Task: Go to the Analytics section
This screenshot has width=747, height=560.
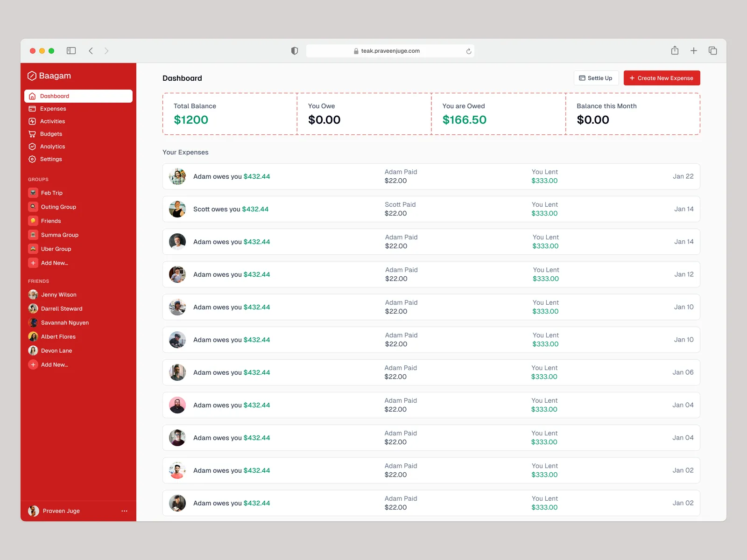Action: 52,147
